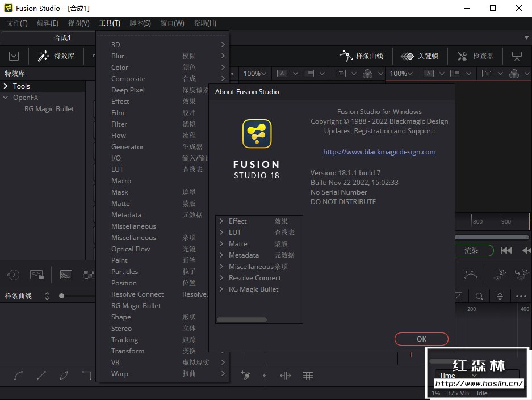This screenshot has height=400, width=532.
Task: Select the 合成1 composition tab
Action: [62, 38]
